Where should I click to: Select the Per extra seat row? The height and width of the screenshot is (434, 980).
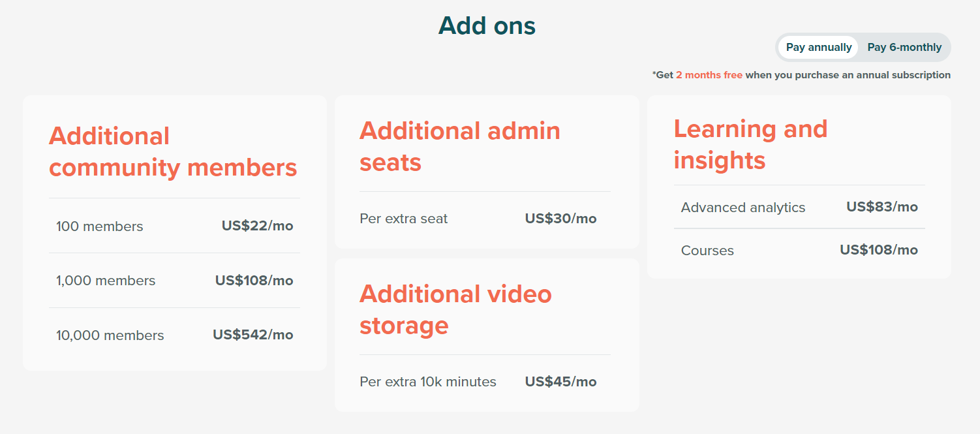point(403,219)
